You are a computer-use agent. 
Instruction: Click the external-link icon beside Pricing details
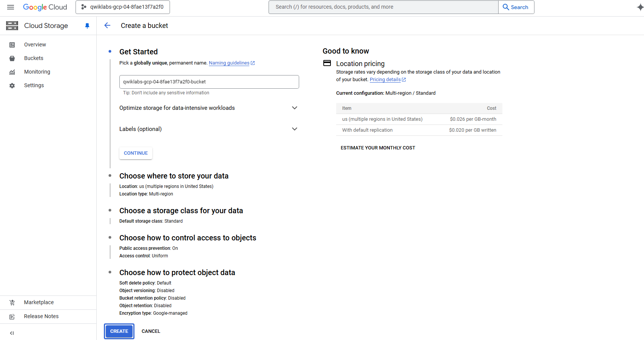click(x=404, y=80)
